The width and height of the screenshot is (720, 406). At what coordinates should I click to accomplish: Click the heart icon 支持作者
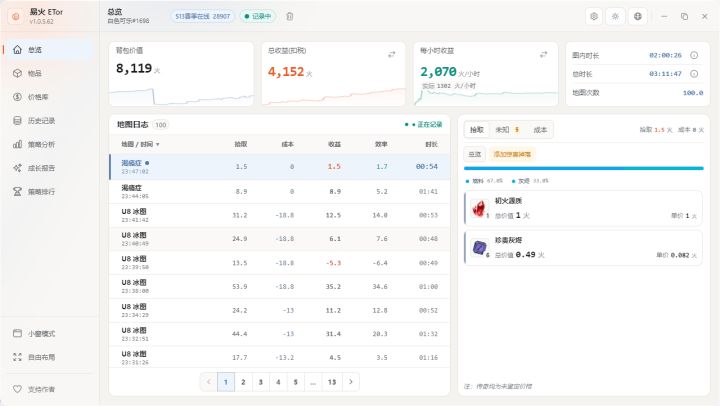point(17,389)
